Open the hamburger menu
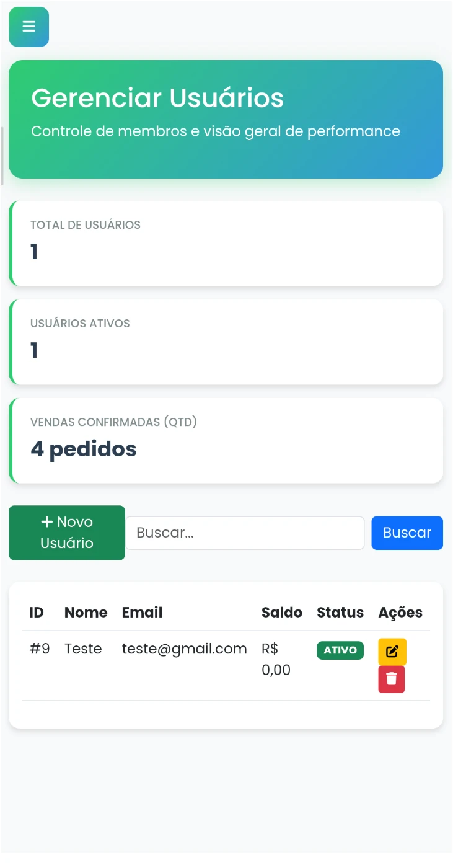The image size is (453, 868). click(29, 27)
